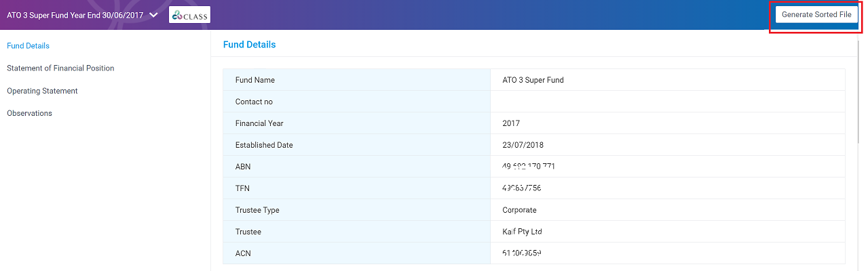Click the CLASS logo badge
Viewport: 868px width, 271px height.
(x=189, y=15)
